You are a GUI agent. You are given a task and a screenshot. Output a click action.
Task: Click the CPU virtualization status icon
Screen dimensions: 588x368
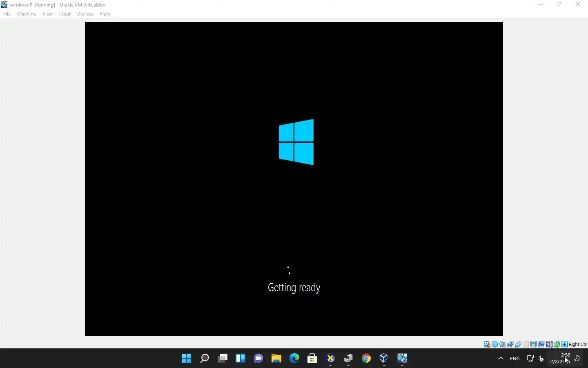pos(549,344)
